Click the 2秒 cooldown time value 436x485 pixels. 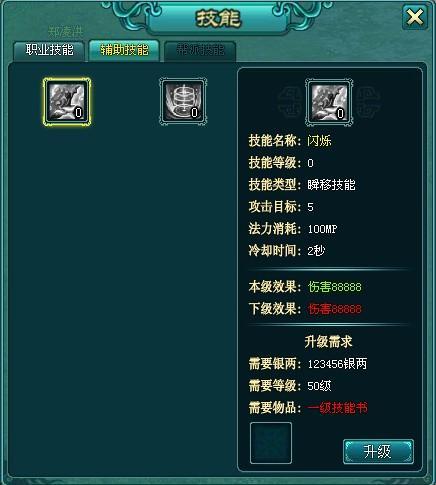(x=316, y=251)
